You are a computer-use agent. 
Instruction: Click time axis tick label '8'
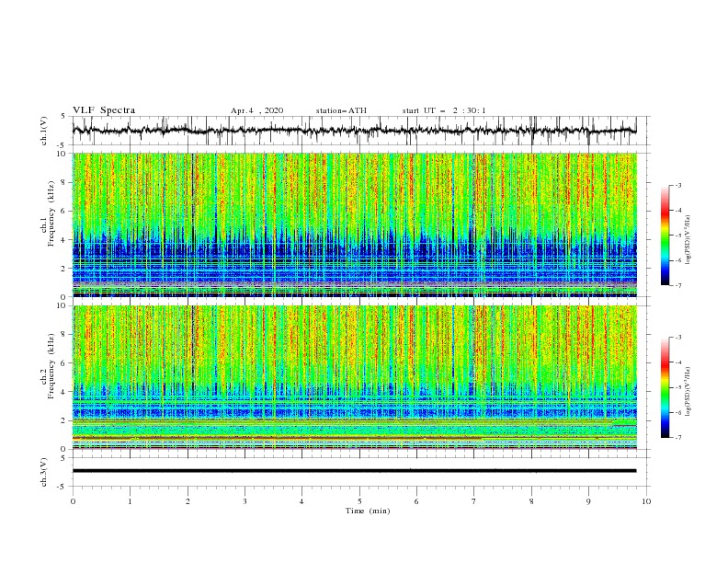(531, 501)
